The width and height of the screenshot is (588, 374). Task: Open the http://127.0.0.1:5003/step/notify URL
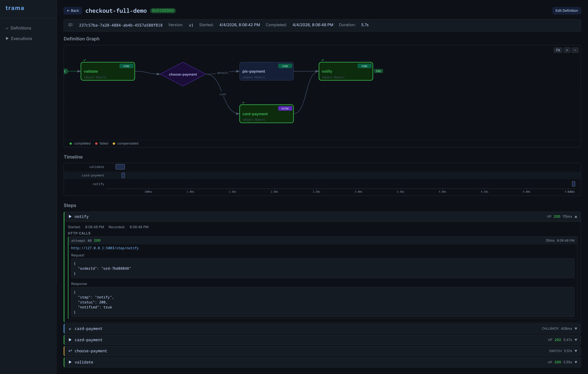(x=105, y=248)
